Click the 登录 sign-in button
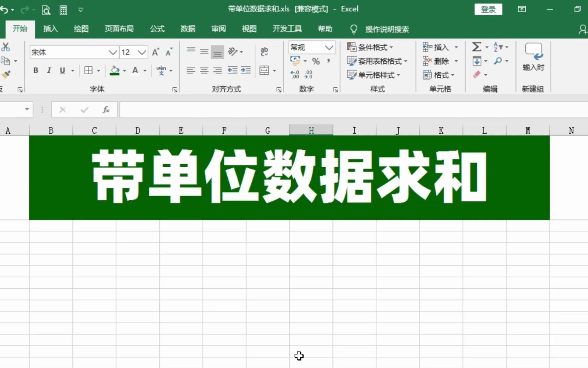The width and height of the screenshot is (588, 368). click(x=488, y=10)
